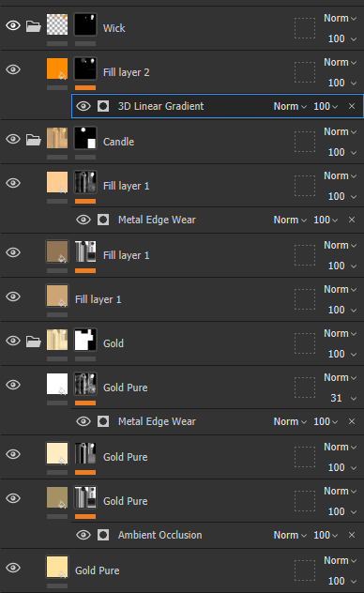This screenshot has width=364, height=593.
Task: Click the orange Fill layer 2 swatch
Action: [x=57, y=68]
